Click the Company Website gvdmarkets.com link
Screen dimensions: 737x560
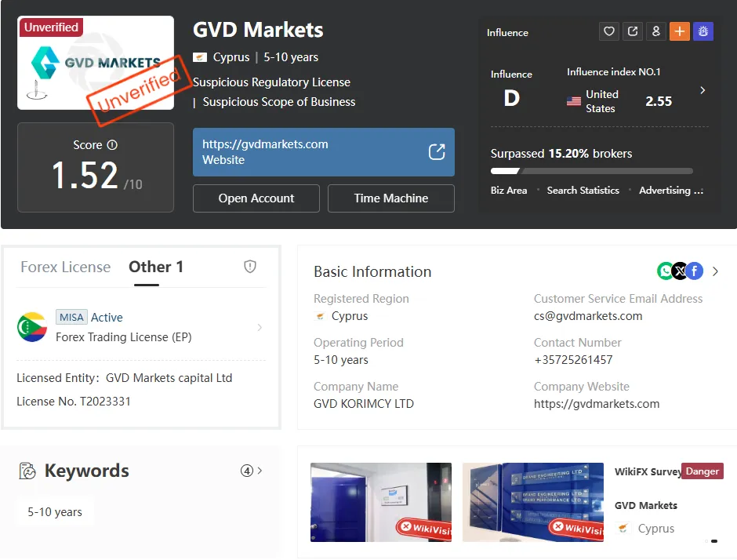tap(597, 404)
